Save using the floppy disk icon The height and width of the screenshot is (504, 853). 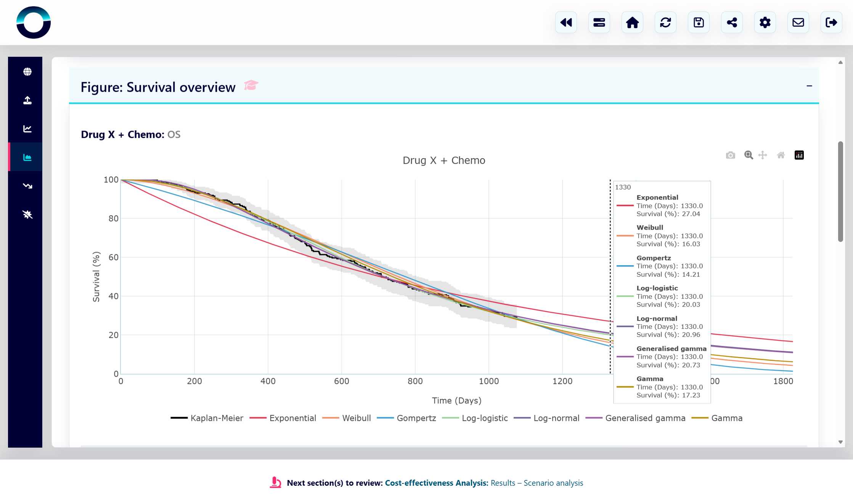699,22
